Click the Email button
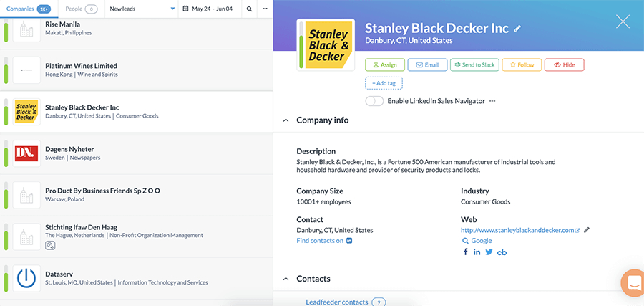The width and height of the screenshot is (644, 306). coord(427,65)
